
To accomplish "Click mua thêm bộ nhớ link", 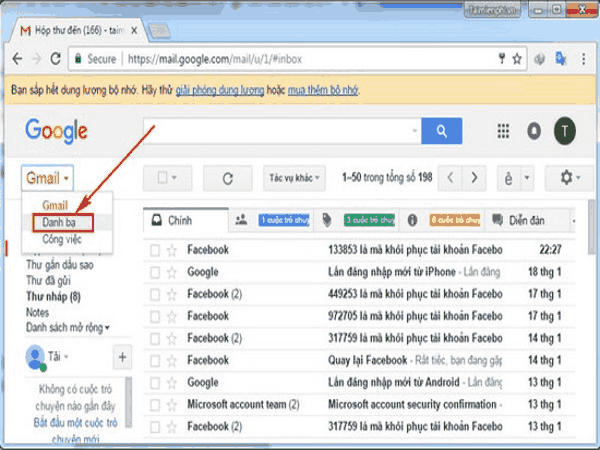I will tap(323, 90).
